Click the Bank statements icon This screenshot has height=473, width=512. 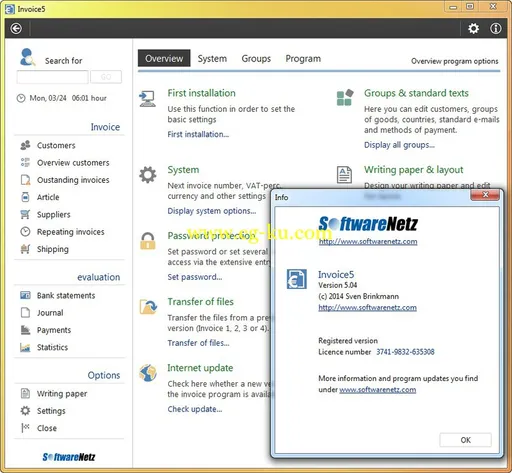coord(25,295)
